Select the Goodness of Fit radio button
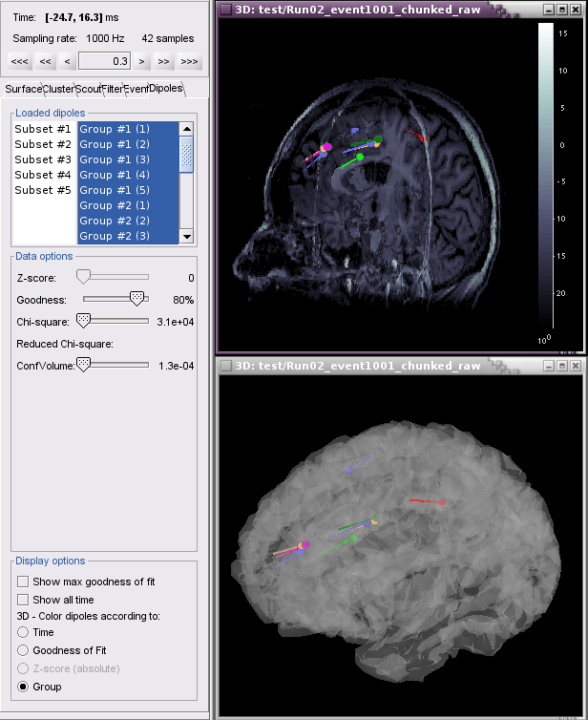 (23, 650)
